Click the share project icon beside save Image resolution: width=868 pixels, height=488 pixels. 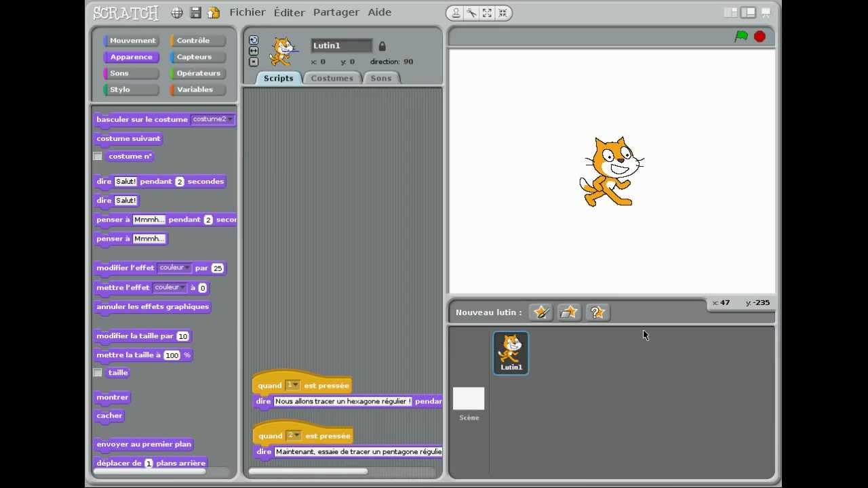point(214,12)
